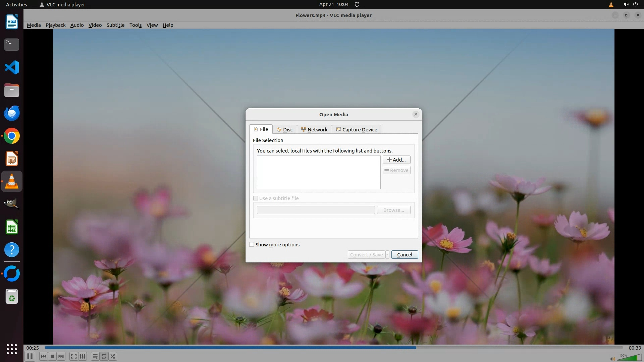Skip to next media track

[x=61, y=356]
